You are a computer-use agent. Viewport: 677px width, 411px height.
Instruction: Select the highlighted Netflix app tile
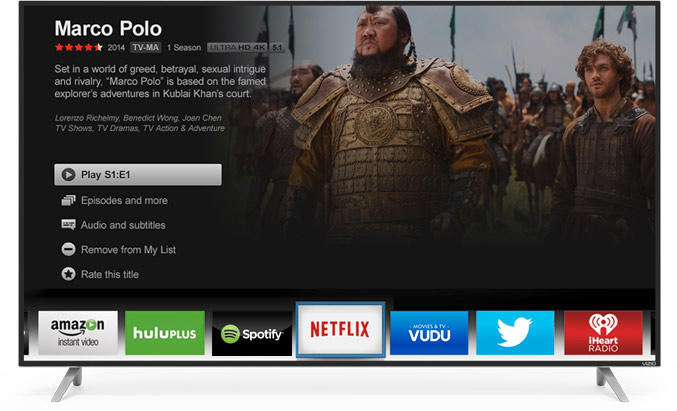click(x=340, y=329)
